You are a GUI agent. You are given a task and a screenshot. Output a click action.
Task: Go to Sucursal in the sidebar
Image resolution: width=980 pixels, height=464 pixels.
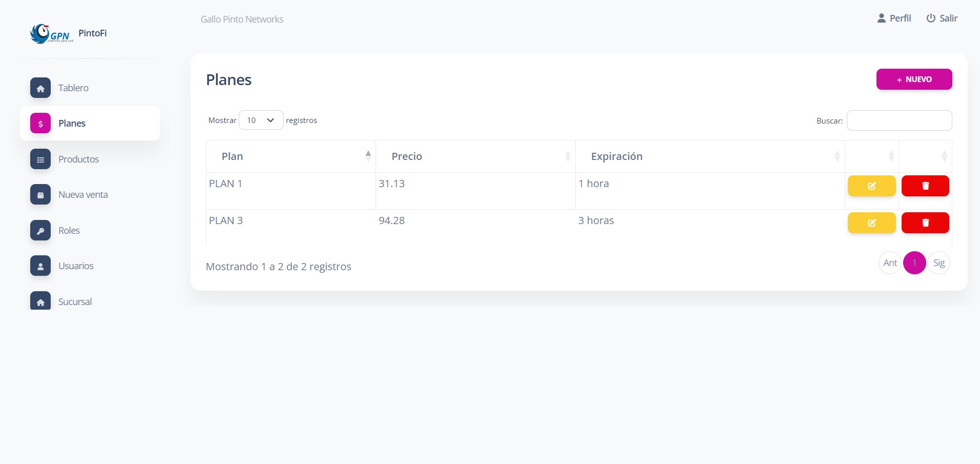click(75, 301)
